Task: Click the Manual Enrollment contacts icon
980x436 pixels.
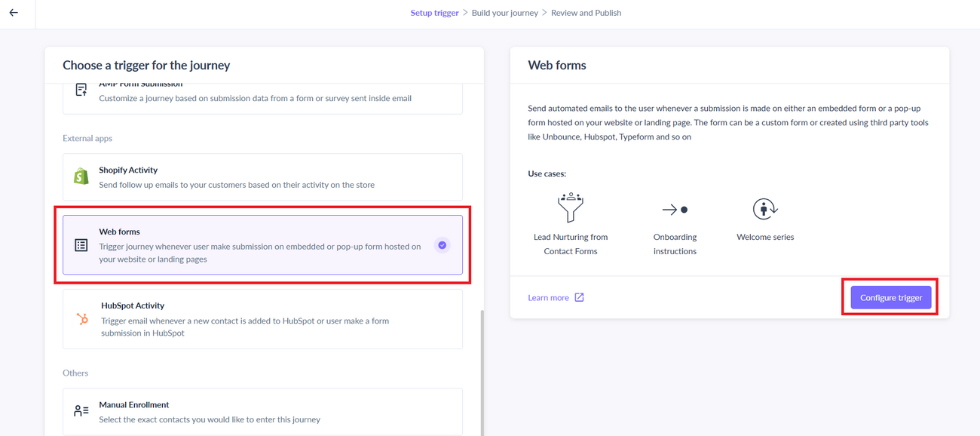Action: [x=81, y=411]
